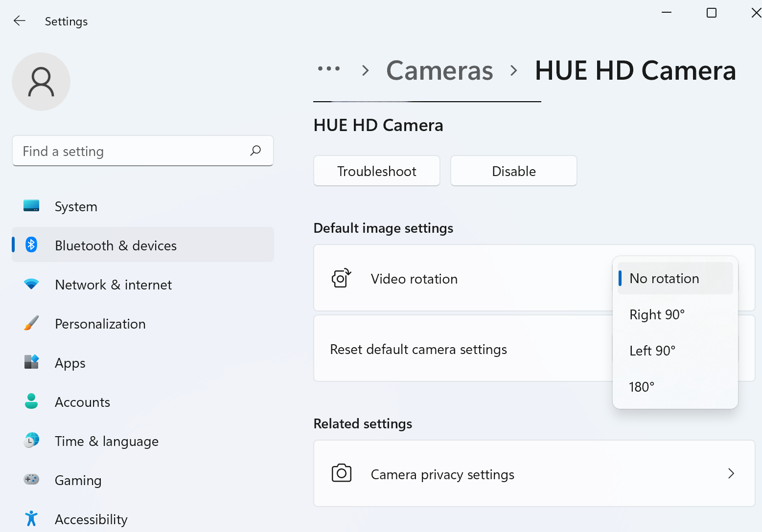Click the System monitor icon
This screenshot has width=762, height=532.
(x=31, y=206)
